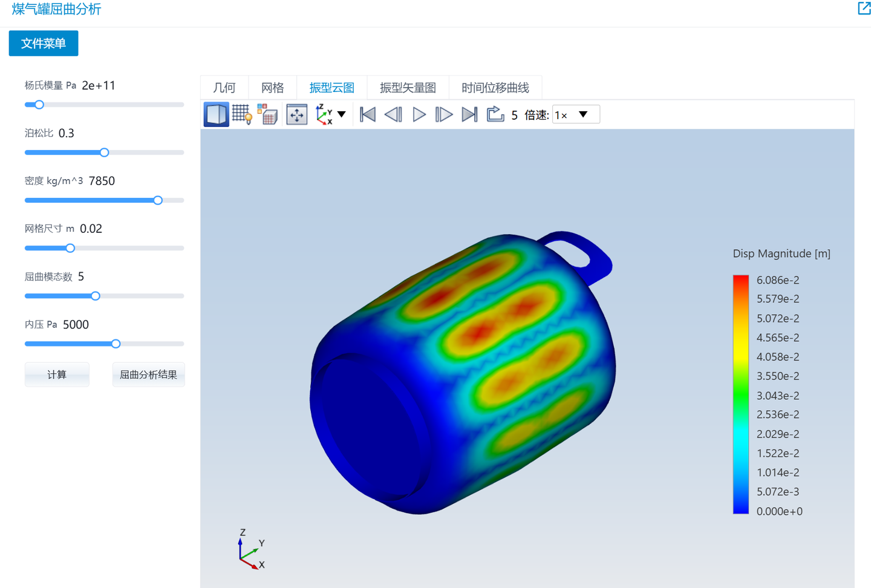Open the 文件菜单 file menu
The width and height of the screenshot is (871, 588).
[x=44, y=44]
